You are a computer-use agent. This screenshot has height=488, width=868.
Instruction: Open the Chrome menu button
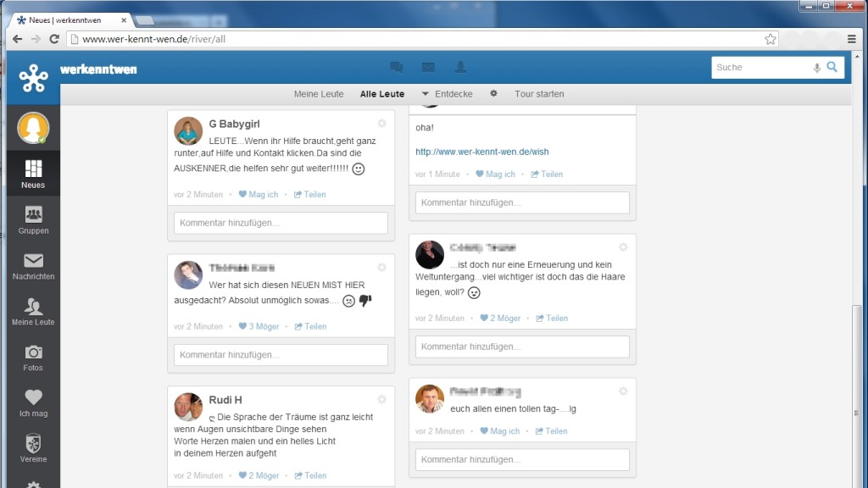(x=851, y=39)
